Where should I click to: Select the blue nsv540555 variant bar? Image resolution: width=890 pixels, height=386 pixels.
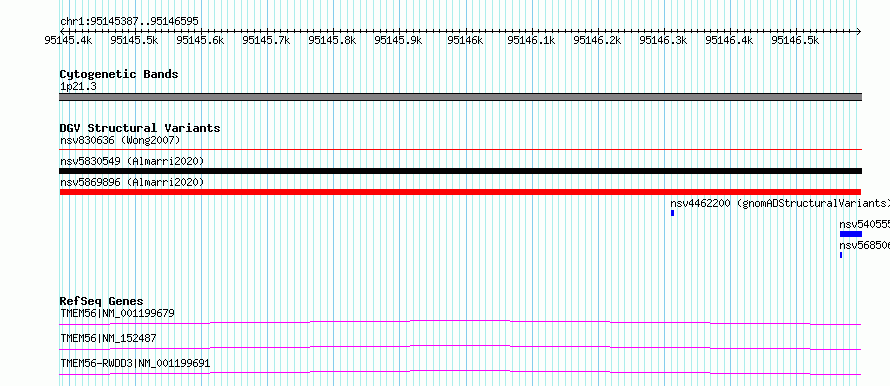pyautogui.click(x=851, y=234)
